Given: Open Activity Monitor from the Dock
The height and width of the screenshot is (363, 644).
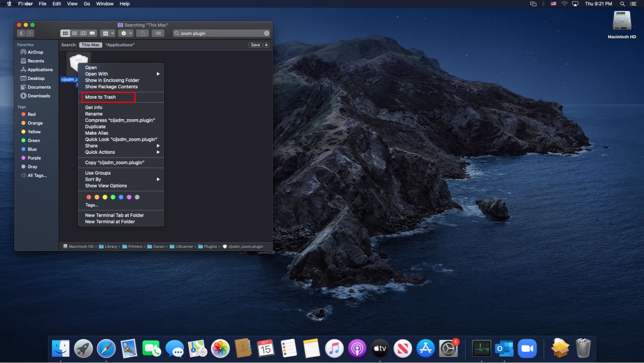Looking at the screenshot, I should coord(482,349).
